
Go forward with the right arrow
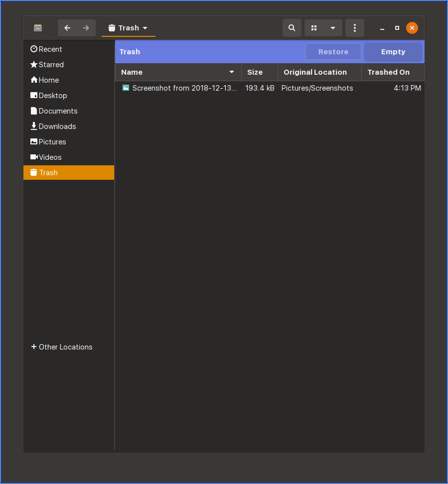[x=86, y=28]
